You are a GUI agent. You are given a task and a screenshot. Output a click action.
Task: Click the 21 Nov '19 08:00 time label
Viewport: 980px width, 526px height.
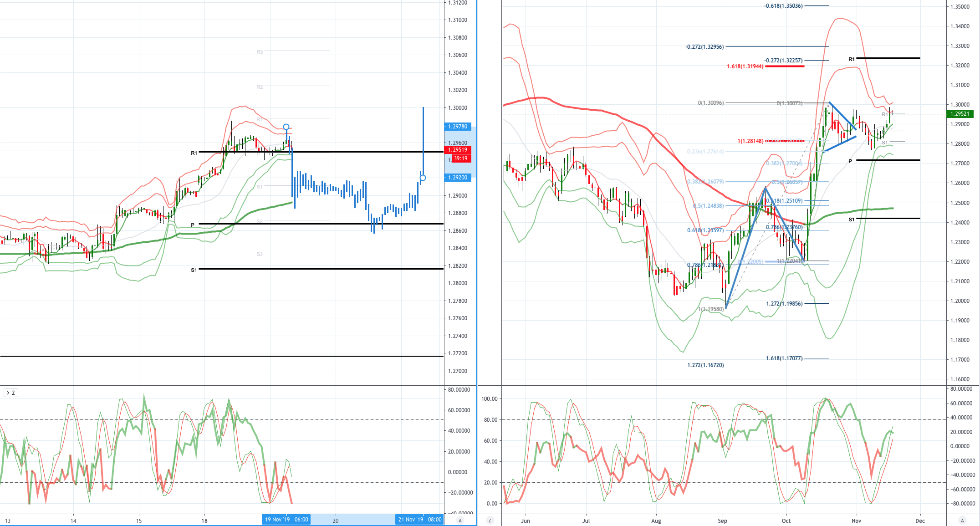[419, 520]
